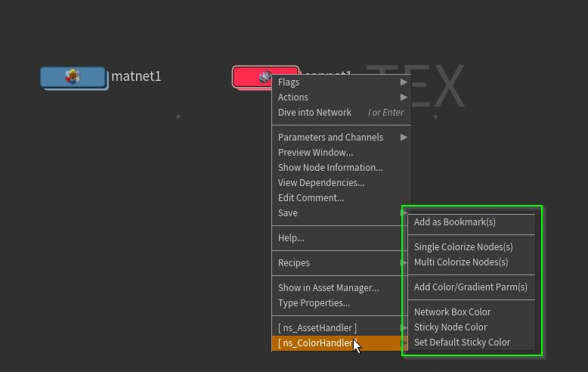Select Dive into Network
The height and width of the screenshot is (372, 588).
[314, 113]
